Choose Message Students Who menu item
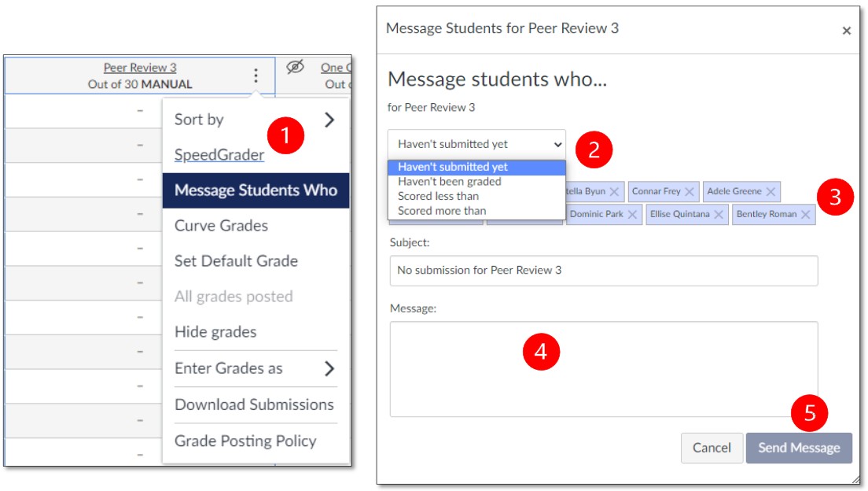The width and height of the screenshot is (868, 491). (256, 190)
